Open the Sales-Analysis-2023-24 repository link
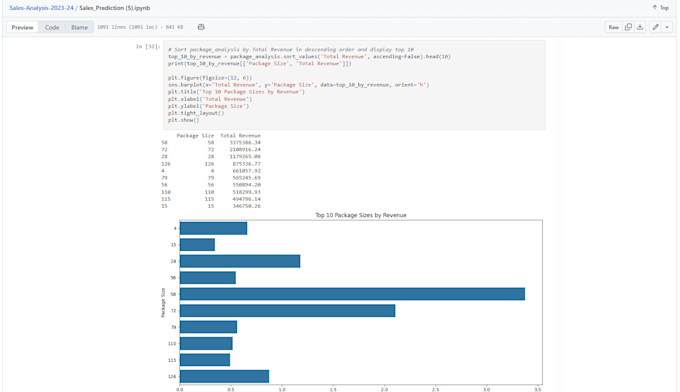 click(42, 8)
